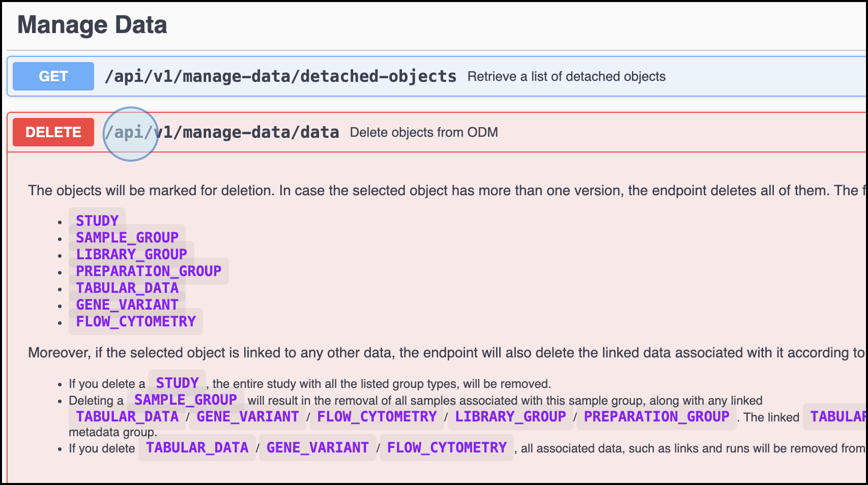This screenshot has height=485, width=868.
Task: Click the STUDY code tag after 'If you delete a'
Action: click(x=177, y=383)
